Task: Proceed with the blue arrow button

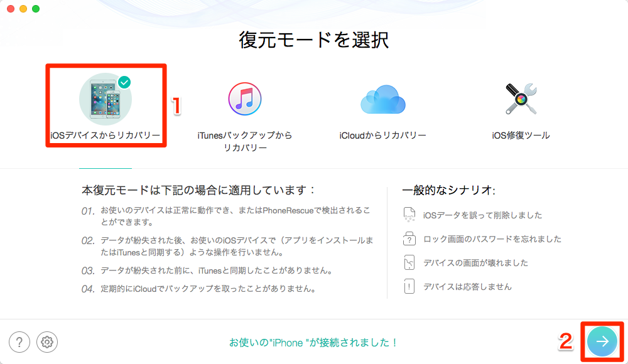Action: click(602, 341)
